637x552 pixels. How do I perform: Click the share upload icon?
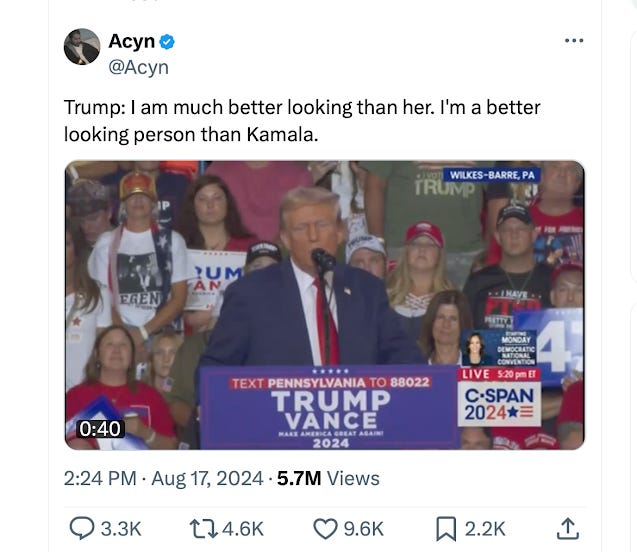click(568, 528)
